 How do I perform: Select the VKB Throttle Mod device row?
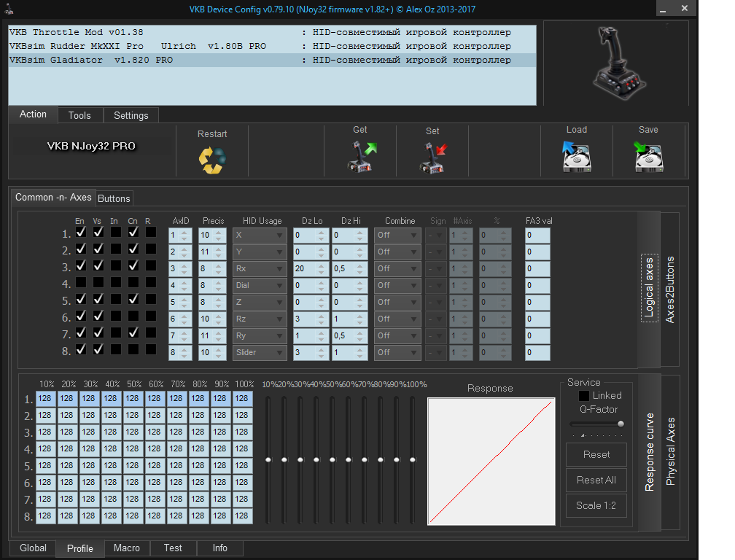(x=273, y=32)
